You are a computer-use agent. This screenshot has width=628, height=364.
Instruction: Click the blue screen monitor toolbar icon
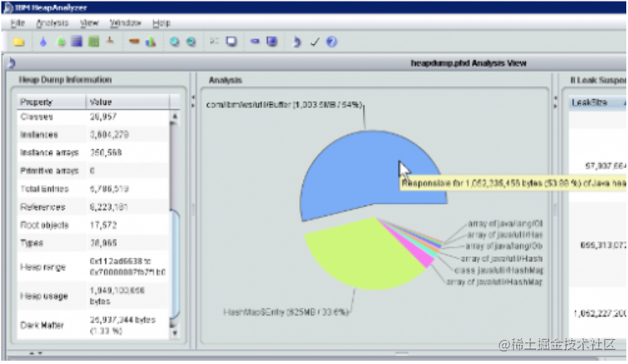[x=272, y=41]
